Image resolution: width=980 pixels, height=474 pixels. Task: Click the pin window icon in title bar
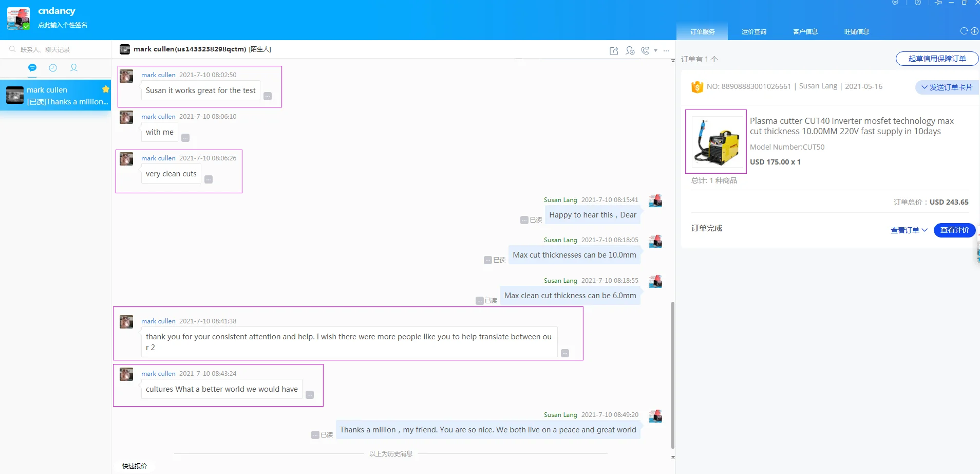[x=938, y=3]
